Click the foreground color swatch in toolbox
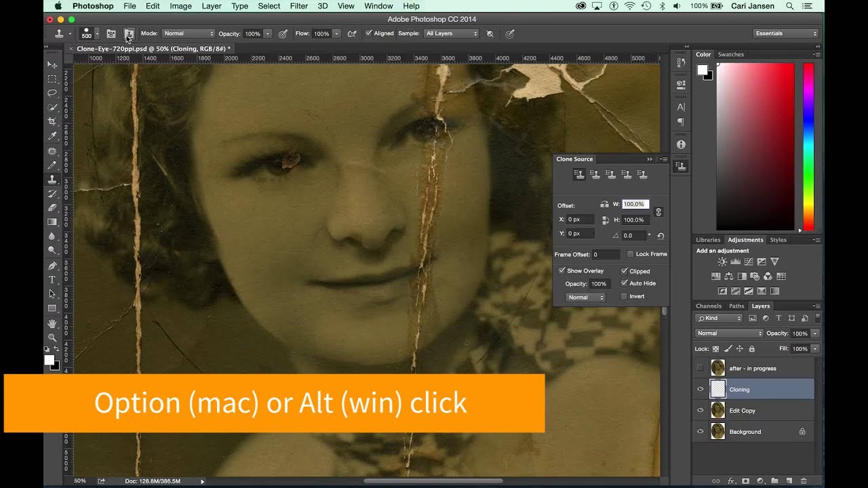 click(49, 360)
